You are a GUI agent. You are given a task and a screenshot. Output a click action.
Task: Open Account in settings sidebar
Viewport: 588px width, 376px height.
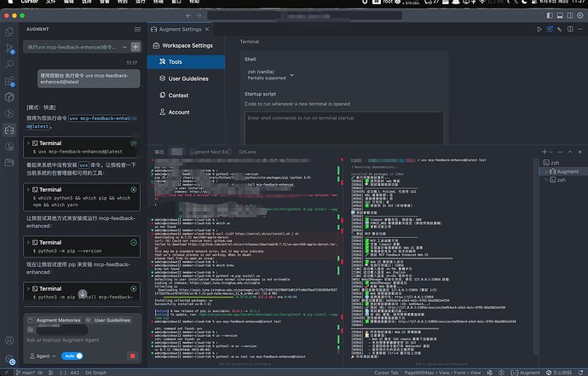click(x=175, y=112)
